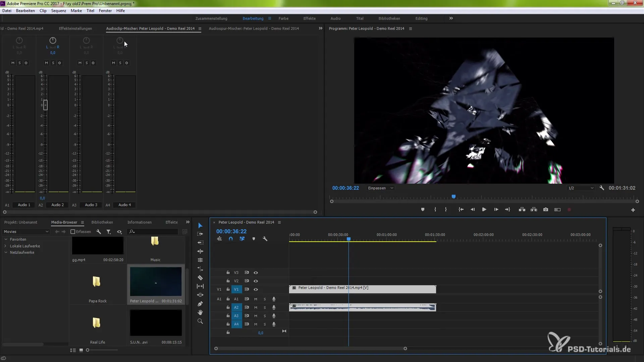Activate the Zoom tool magnifier
The height and width of the screenshot is (362, 644).
point(200,321)
